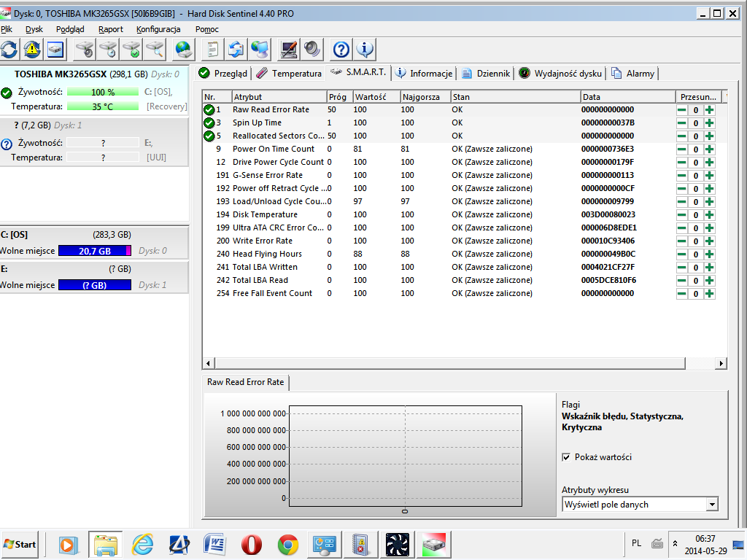Open the Podgląd menu
The height and width of the screenshot is (560, 747).
[70, 29]
